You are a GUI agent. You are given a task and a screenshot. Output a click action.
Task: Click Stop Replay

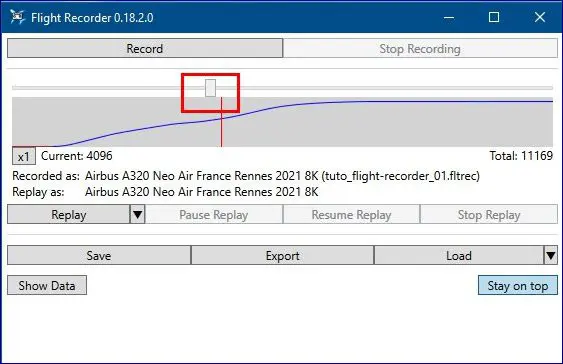pyautogui.click(x=489, y=215)
